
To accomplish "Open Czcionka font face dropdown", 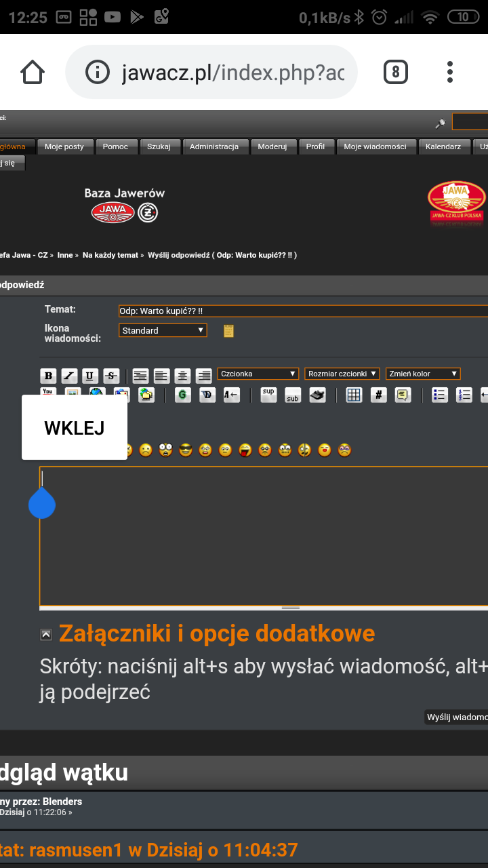I will click(258, 374).
